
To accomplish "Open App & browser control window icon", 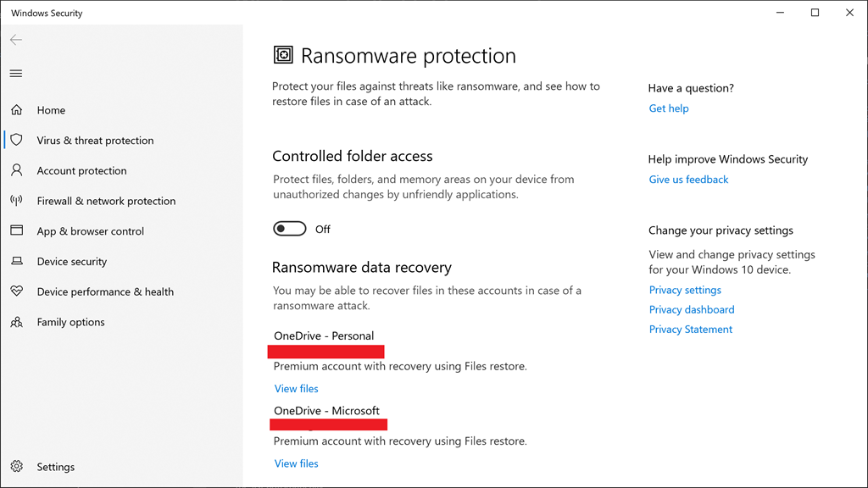I will tap(17, 230).
